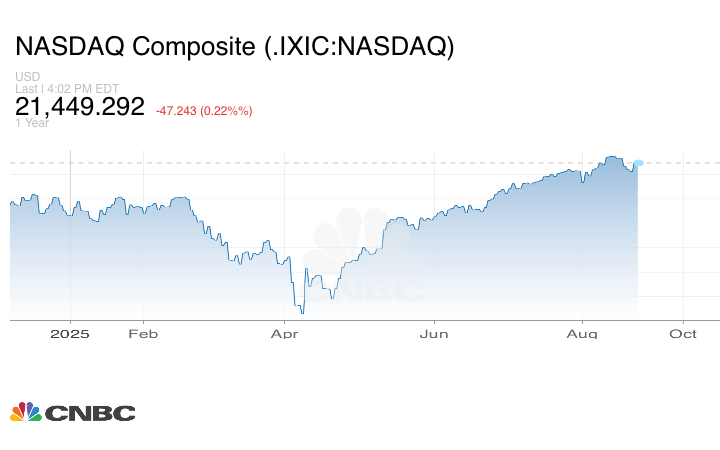
Task: Select the 1 Year range label
Action: 31,123
